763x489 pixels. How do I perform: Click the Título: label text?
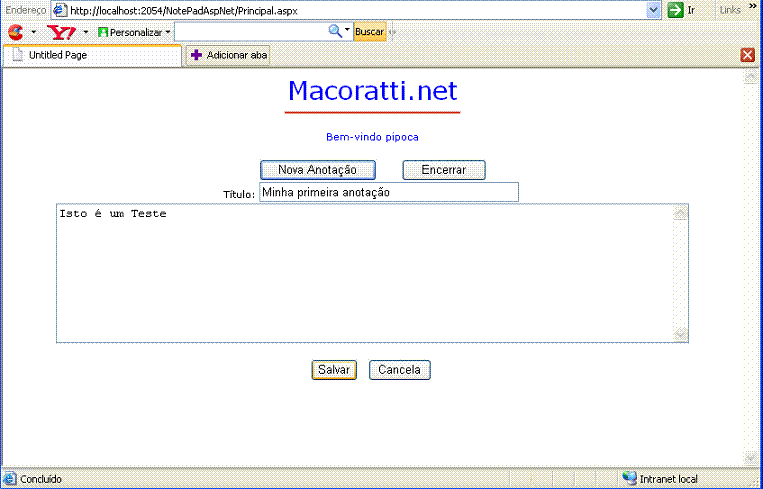[239, 195]
